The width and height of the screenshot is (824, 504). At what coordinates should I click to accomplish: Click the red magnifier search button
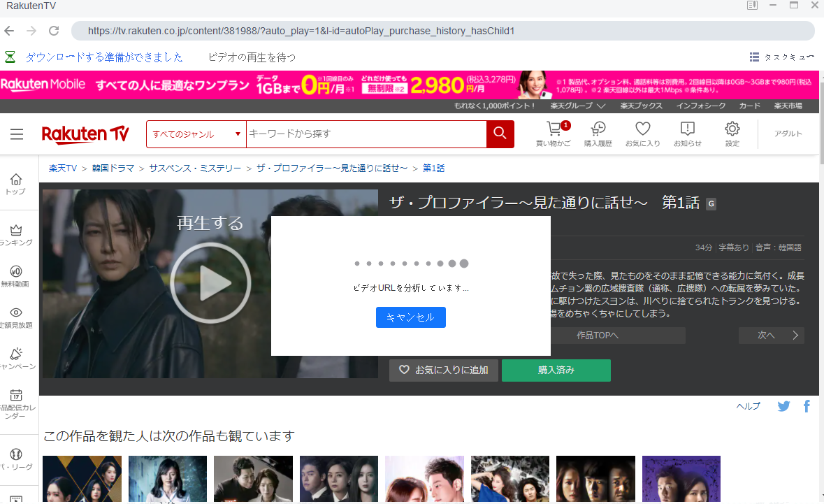pyautogui.click(x=500, y=134)
